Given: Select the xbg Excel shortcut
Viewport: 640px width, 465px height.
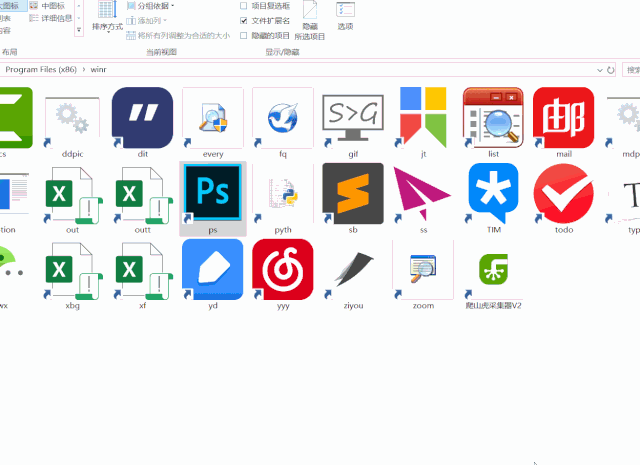Looking at the screenshot, I should click(x=72, y=275).
